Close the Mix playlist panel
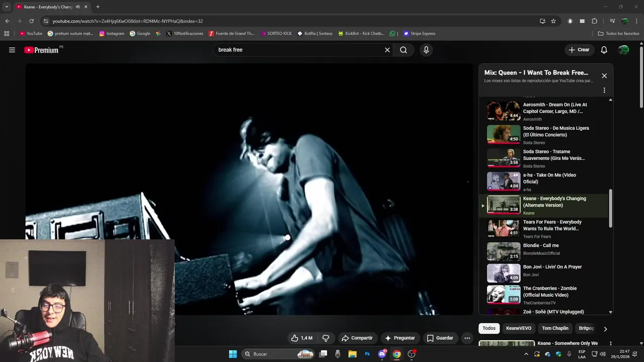Image resolution: width=644 pixels, height=362 pixels. coord(604,76)
